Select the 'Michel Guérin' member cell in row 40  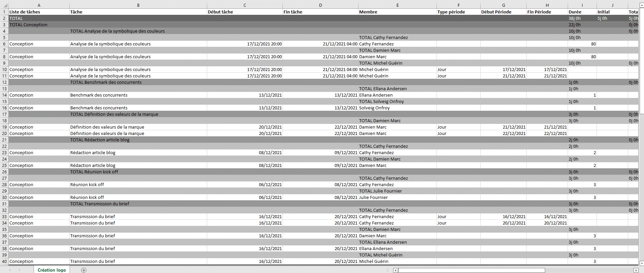tap(397, 261)
